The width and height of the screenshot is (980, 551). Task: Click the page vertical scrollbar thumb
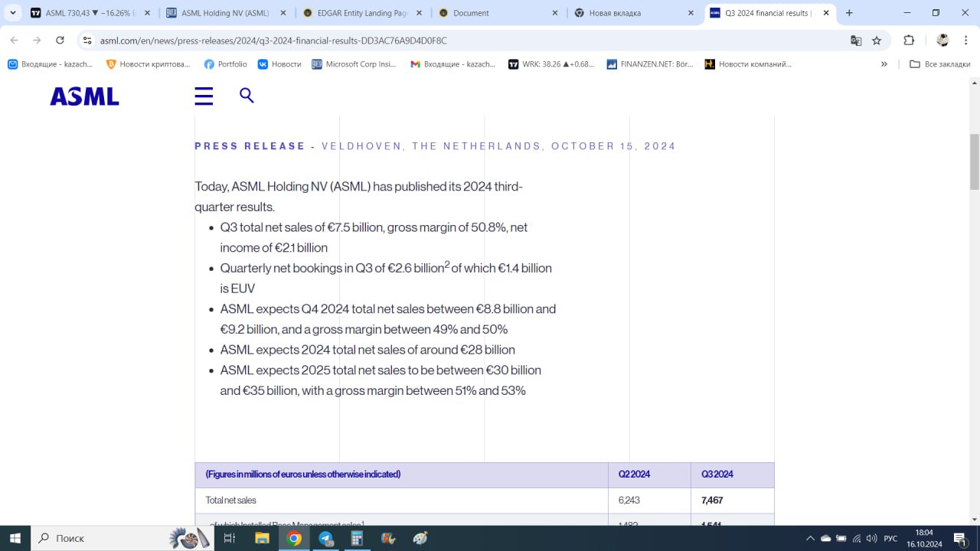(x=975, y=161)
